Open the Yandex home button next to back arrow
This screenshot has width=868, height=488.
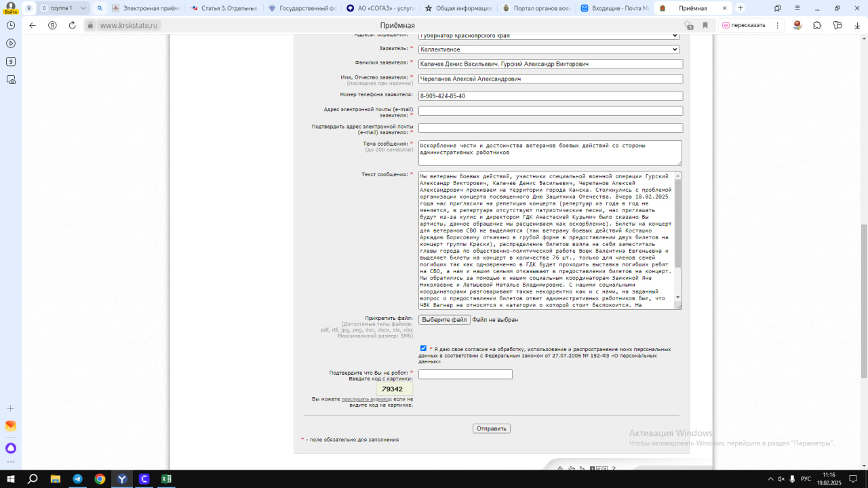(x=52, y=25)
